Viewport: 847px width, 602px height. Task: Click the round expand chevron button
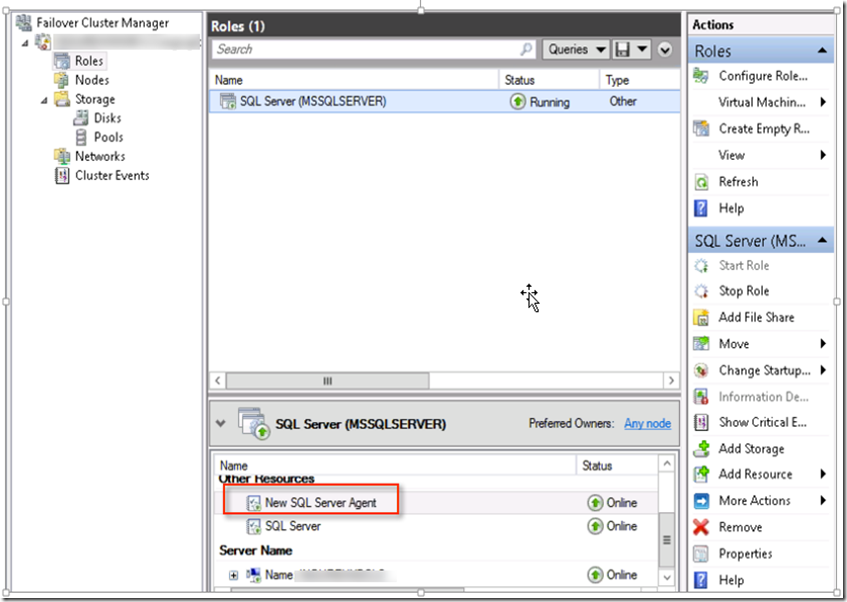pos(665,50)
